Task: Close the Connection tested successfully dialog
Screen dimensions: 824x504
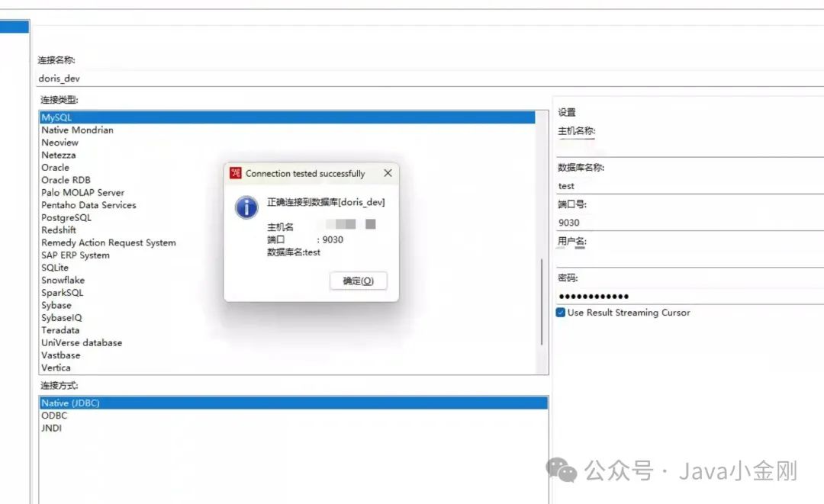Action: pos(388,173)
